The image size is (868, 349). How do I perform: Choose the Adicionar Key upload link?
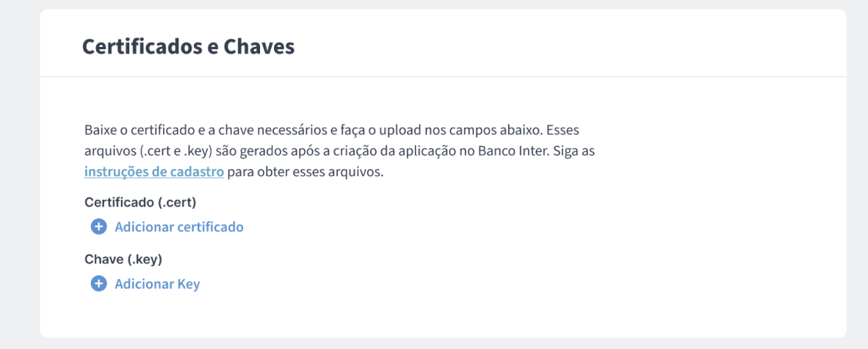coord(157,284)
